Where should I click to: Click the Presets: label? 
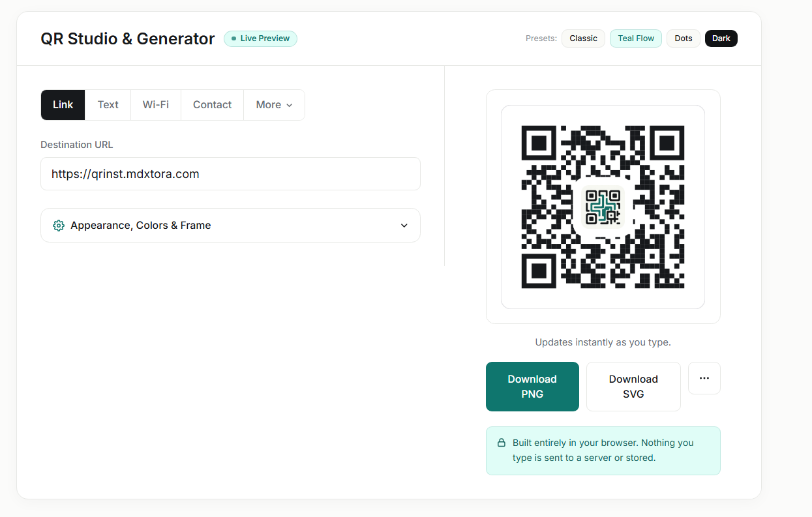[x=541, y=38]
